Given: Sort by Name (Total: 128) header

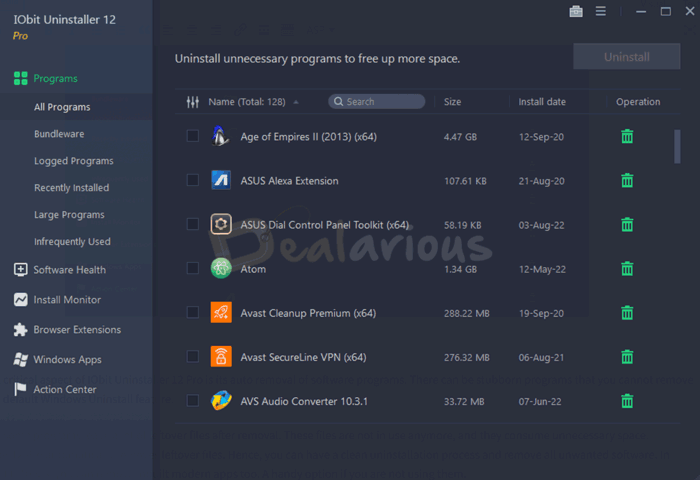Looking at the screenshot, I should pos(247,102).
